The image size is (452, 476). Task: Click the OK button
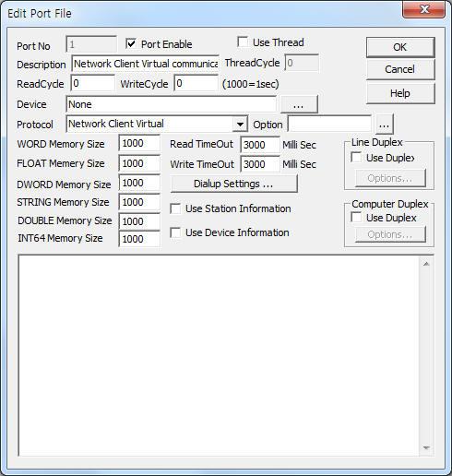click(400, 47)
